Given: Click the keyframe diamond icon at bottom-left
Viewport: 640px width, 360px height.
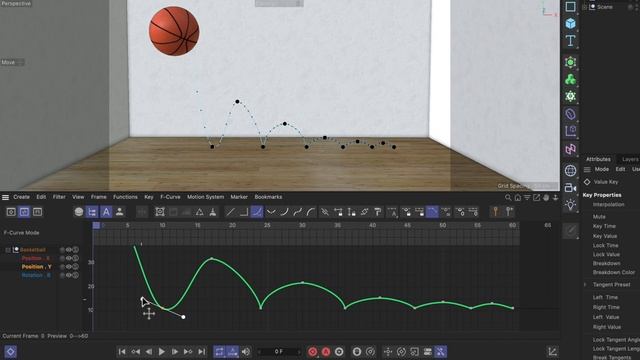Looking at the screenshot, I should click(x=10, y=351).
